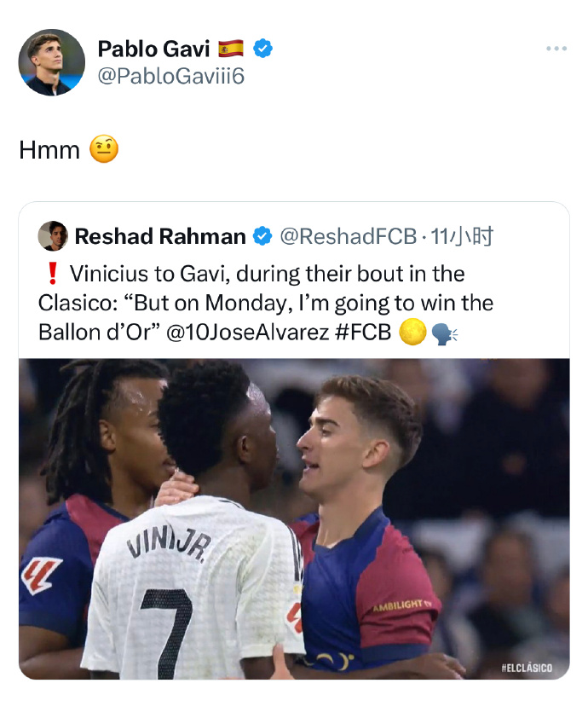Select the "Hmm" tweet text
588x718 pixels.
pyautogui.click(x=49, y=151)
